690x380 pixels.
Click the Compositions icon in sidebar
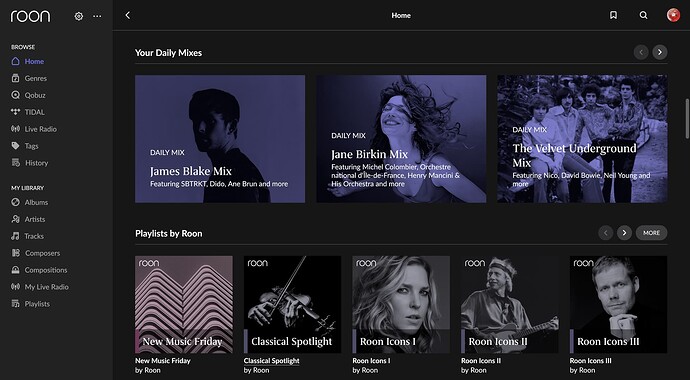15,270
